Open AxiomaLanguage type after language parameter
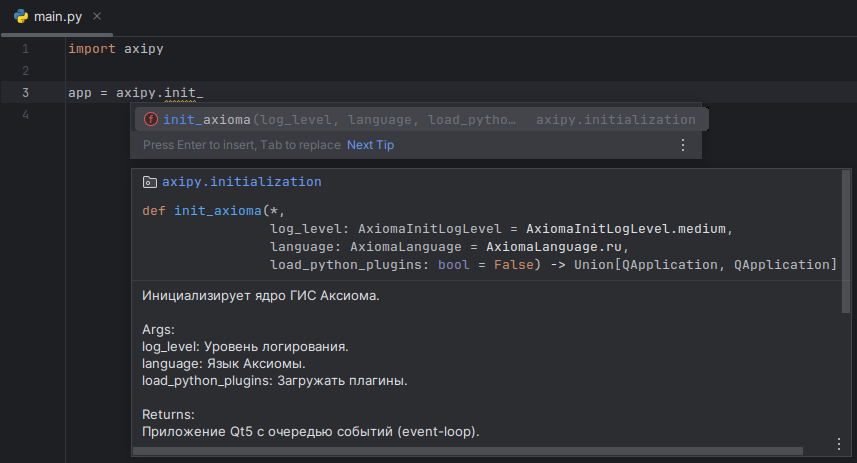Screen dimensions: 857x463 pos(407,246)
